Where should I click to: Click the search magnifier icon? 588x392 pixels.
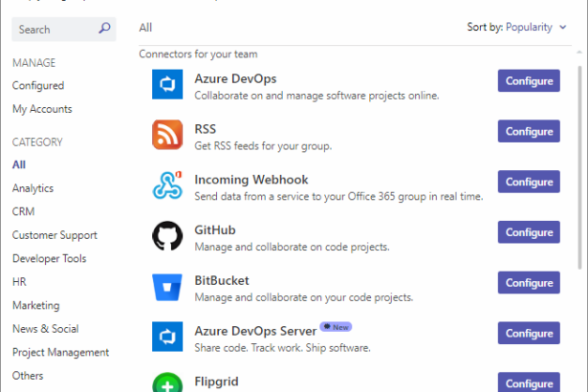105,29
